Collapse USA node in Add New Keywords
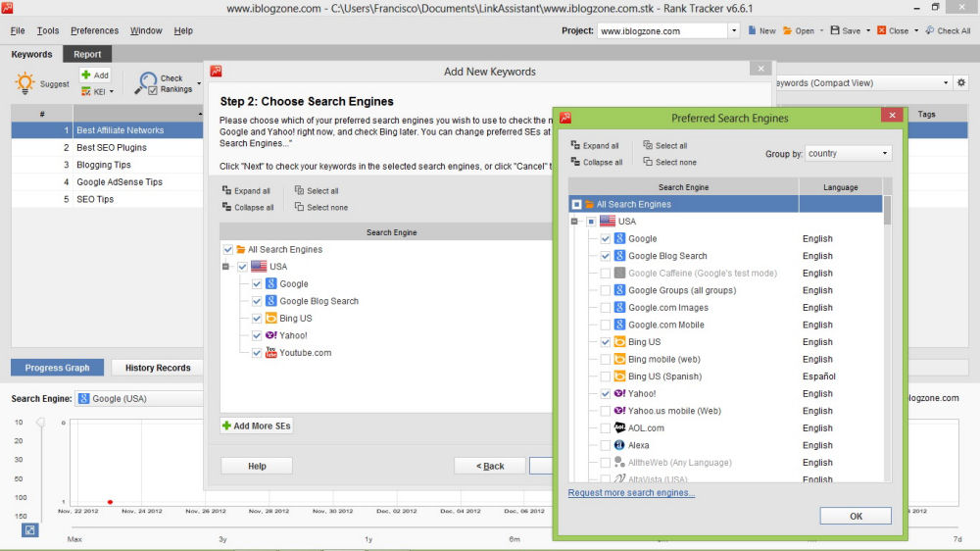The width and height of the screenshot is (980, 551). (225, 267)
